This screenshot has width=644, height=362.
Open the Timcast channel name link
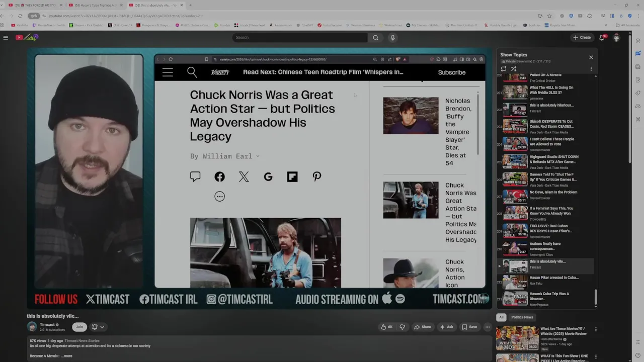[47, 325]
